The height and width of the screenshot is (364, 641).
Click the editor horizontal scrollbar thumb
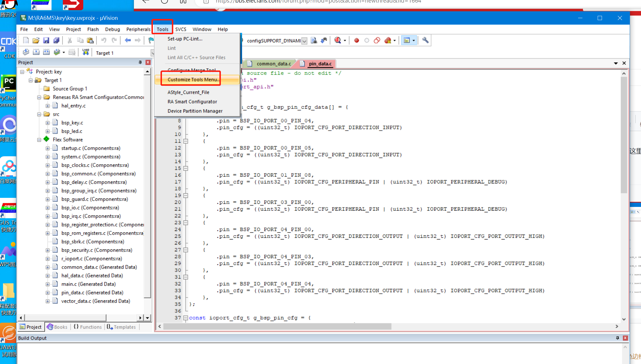click(x=277, y=326)
